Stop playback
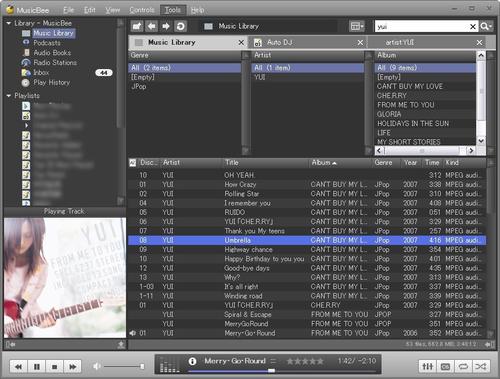This screenshot has height=379, width=500. point(54,367)
